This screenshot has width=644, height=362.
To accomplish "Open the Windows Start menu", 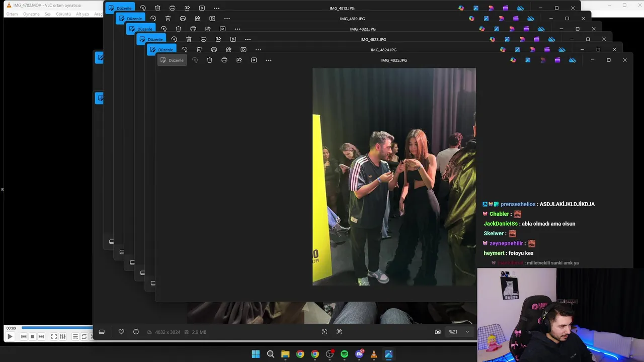I will (256, 354).
